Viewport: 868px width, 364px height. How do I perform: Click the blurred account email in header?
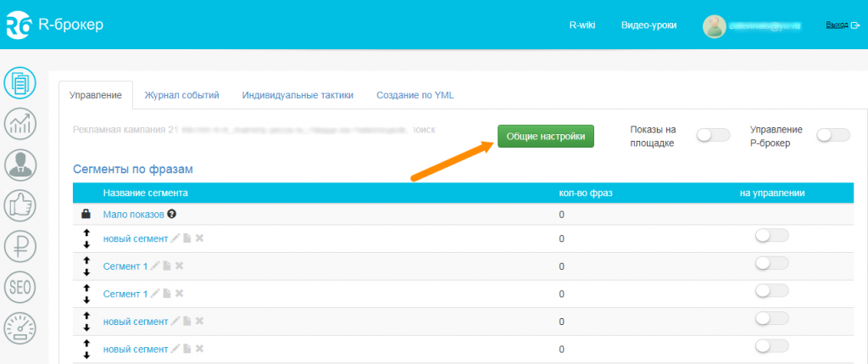point(765,25)
